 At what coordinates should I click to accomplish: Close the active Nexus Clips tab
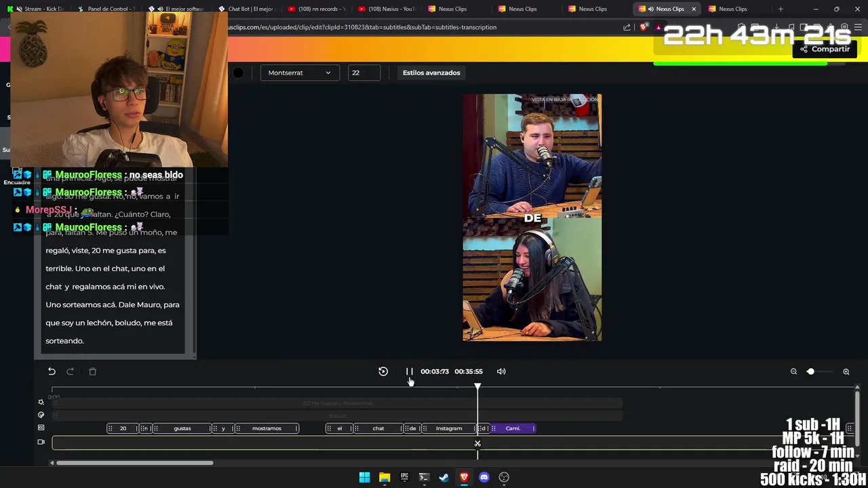(694, 9)
